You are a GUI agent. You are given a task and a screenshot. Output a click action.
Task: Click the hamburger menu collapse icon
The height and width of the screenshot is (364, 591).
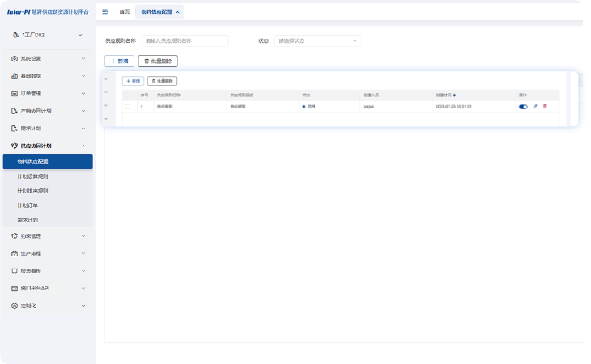tap(105, 11)
